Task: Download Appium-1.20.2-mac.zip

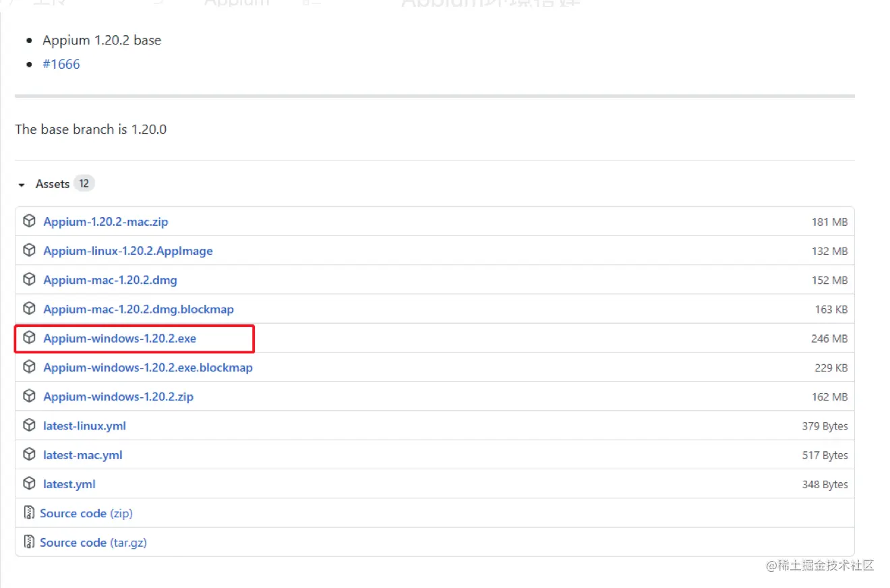Action: [x=106, y=221]
